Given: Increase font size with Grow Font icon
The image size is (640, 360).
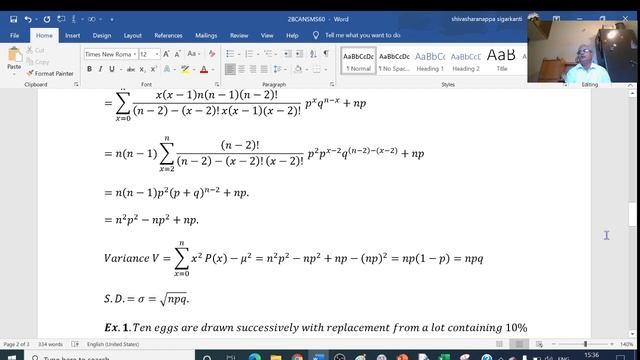Looking at the screenshot, I should point(166,54).
